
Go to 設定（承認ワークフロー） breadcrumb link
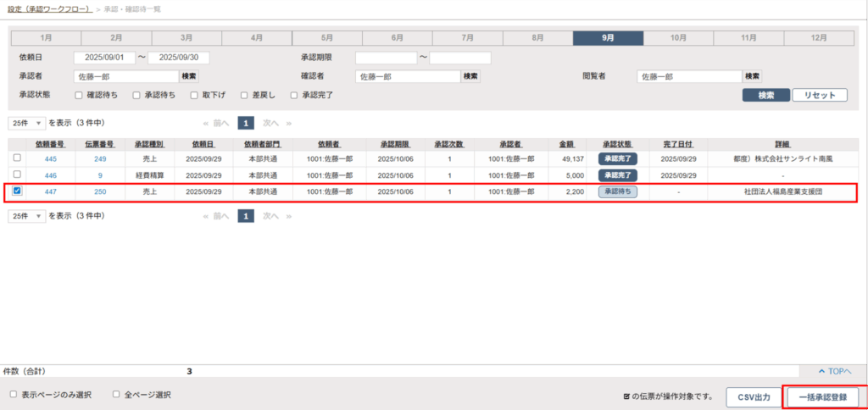pos(47,8)
